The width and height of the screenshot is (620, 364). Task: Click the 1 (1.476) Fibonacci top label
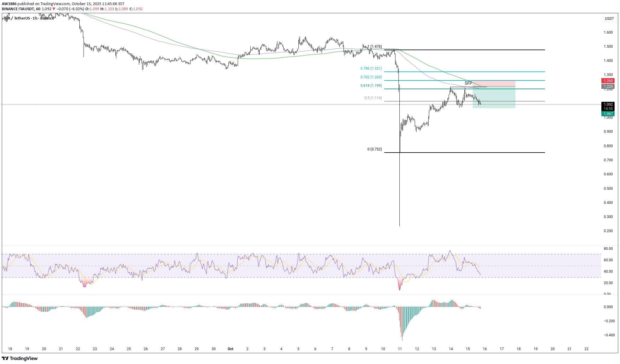click(x=375, y=47)
